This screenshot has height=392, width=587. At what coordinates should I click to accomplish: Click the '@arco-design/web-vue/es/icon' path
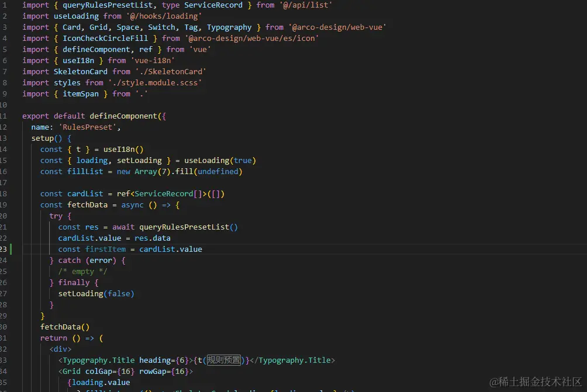251,39
